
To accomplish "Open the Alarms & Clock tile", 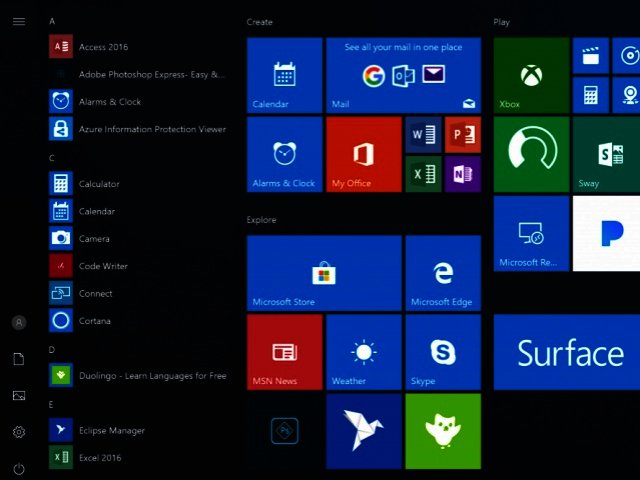I will click(284, 154).
